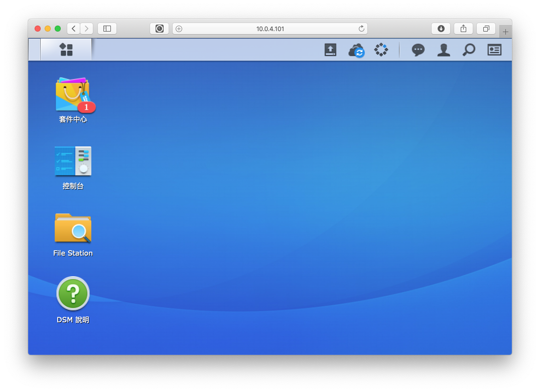Image resolution: width=540 pixels, height=392 pixels.
Task: Click the blue diamond package status icon
Action: click(x=381, y=50)
